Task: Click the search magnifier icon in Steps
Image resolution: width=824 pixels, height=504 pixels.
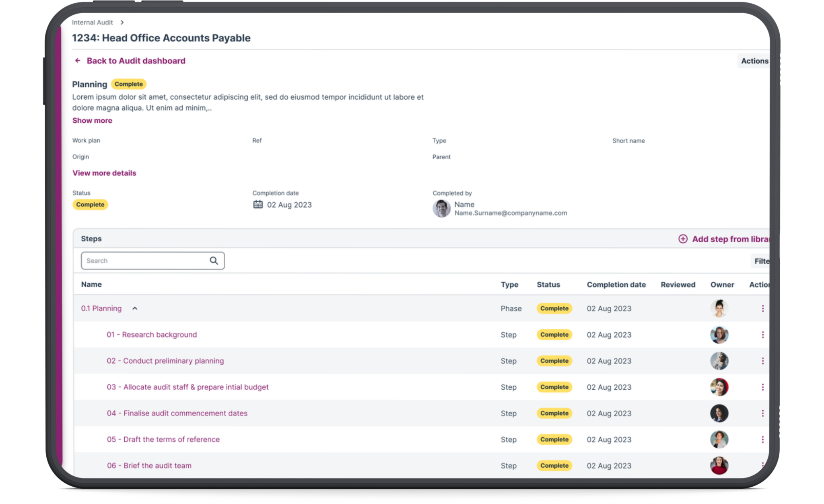Action: (x=214, y=261)
